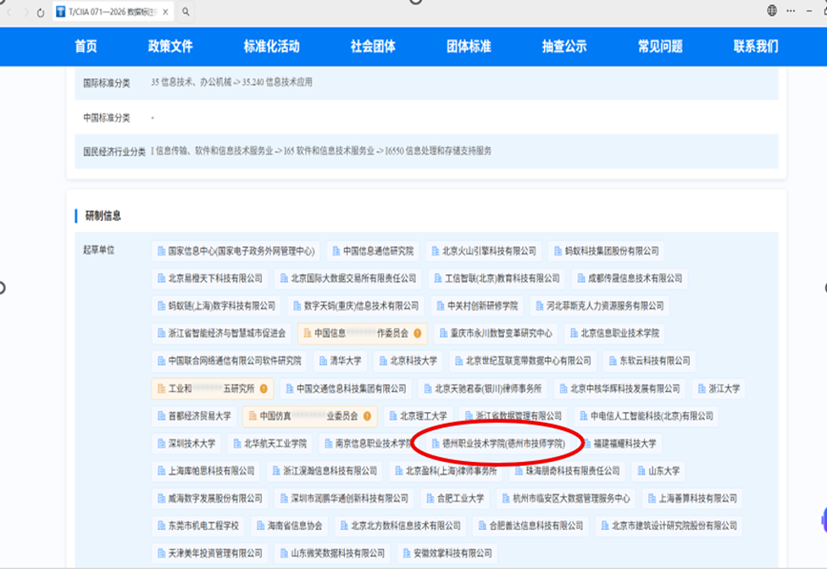Open 北京易橙天下科技有限公司 entry

click(x=210, y=278)
